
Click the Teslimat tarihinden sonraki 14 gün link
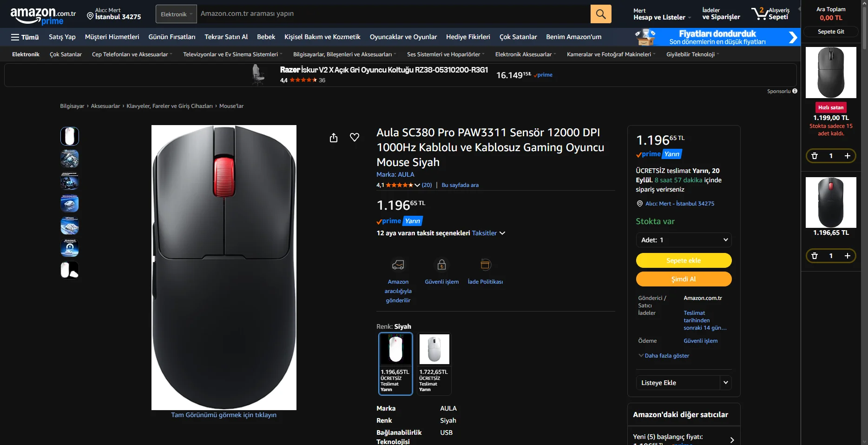point(705,320)
